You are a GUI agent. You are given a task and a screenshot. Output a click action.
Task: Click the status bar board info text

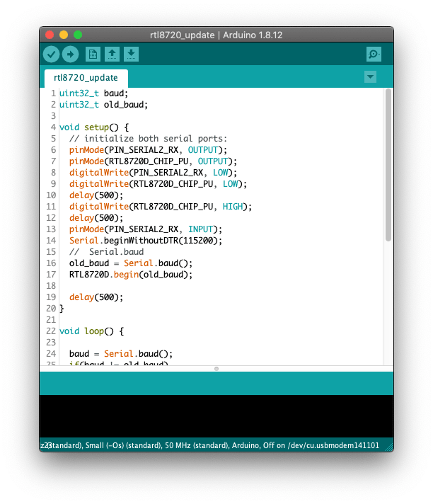pyautogui.click(x=209, y=445)
